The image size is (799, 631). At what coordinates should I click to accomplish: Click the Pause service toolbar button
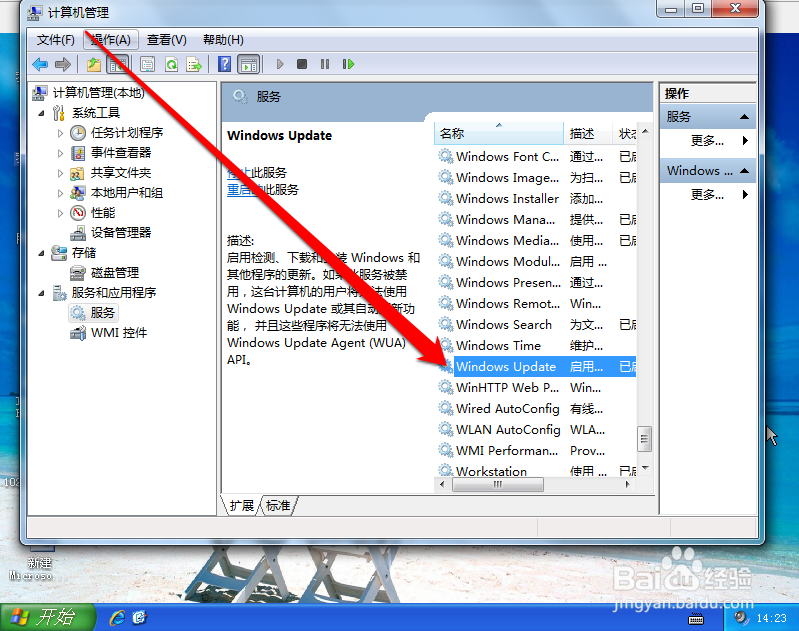[x=325, y=64]
